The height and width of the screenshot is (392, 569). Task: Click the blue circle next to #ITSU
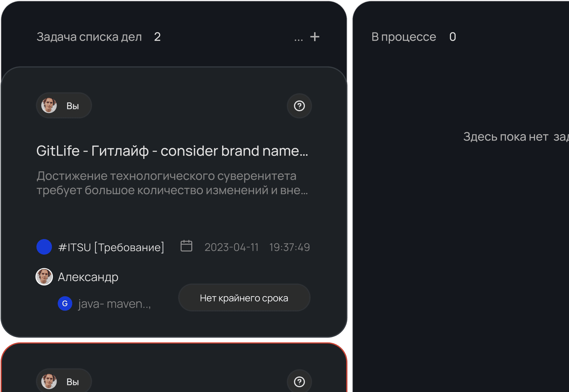(x=44, y=247)
